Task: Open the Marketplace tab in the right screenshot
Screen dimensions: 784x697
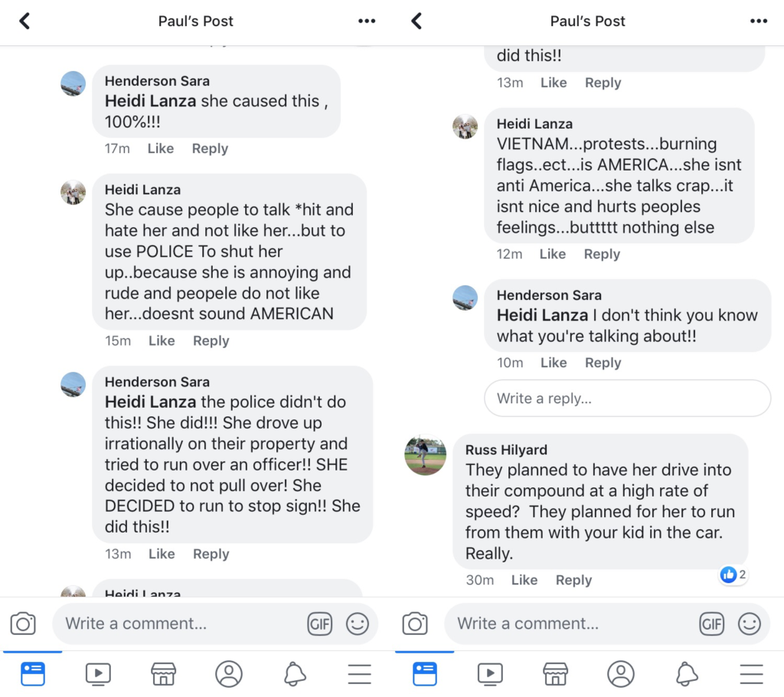Action: (556, 673)
